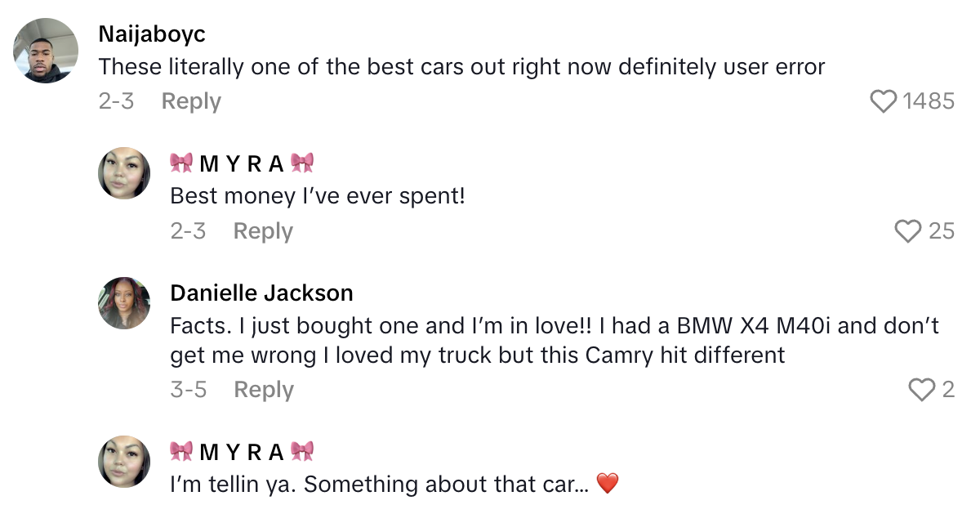
Task: Tap the heart icon on MYRA's first reply
Action: tap(906, 231)
